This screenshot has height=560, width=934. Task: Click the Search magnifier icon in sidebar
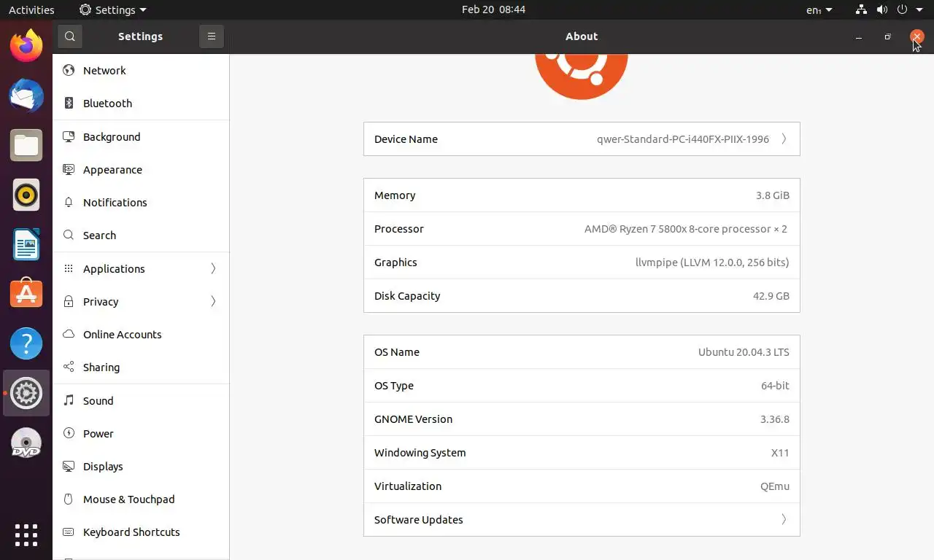point(69,236)
